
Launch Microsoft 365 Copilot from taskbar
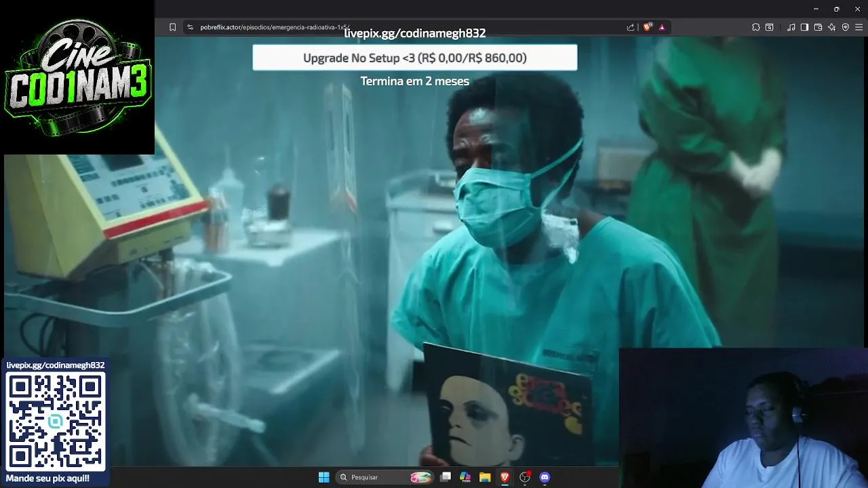click(465, 477)
